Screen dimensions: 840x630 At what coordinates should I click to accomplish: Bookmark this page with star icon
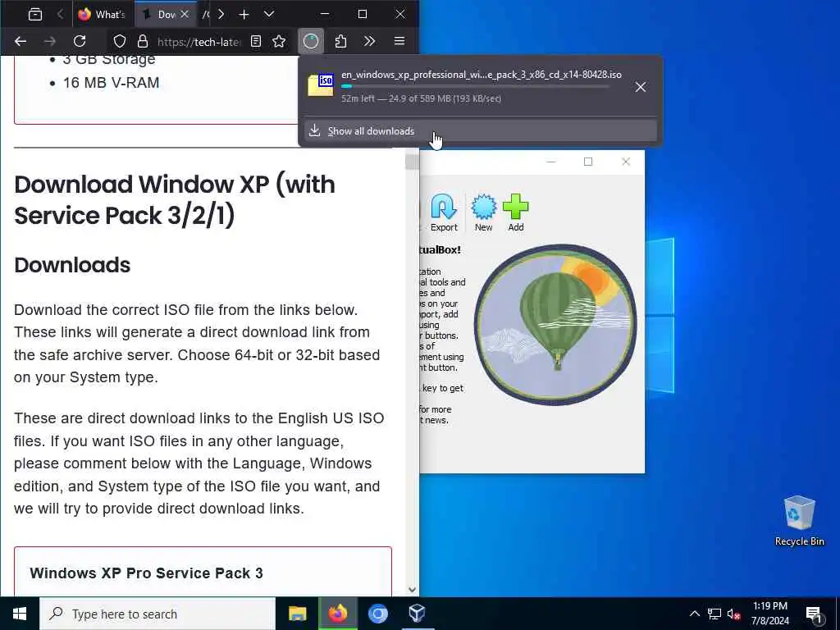(279, 41)
